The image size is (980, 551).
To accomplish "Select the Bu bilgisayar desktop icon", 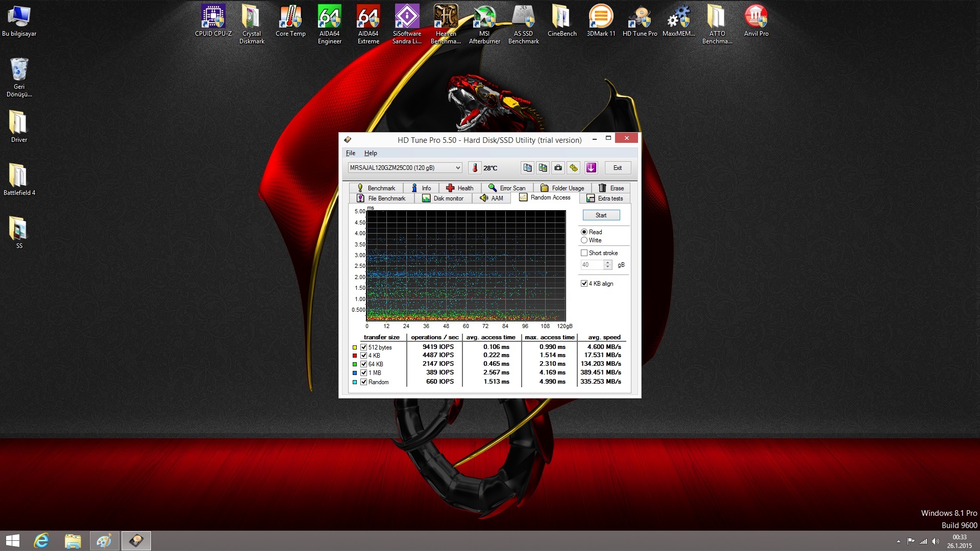I will click(19, 21).
